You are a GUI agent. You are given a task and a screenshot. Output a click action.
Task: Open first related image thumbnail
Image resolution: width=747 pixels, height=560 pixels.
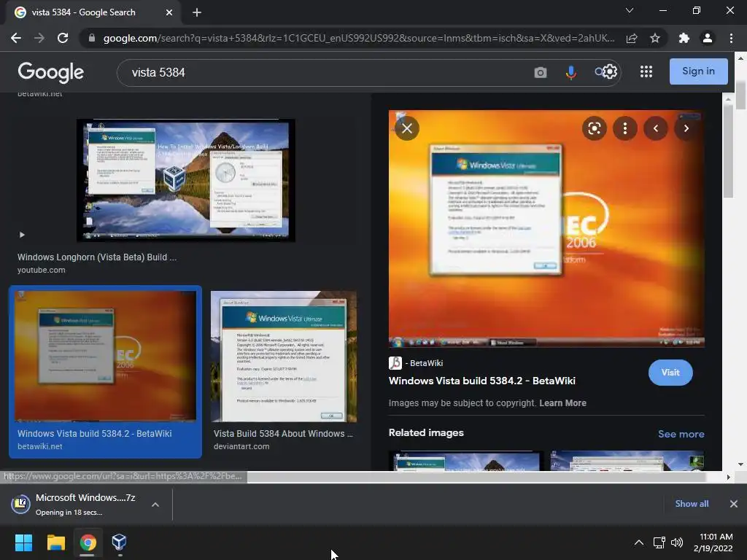click(466, 461)
